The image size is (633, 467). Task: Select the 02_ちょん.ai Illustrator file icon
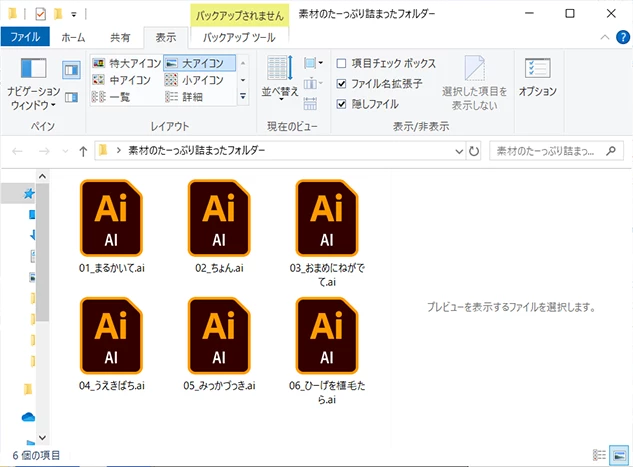(x=219, y=218)
